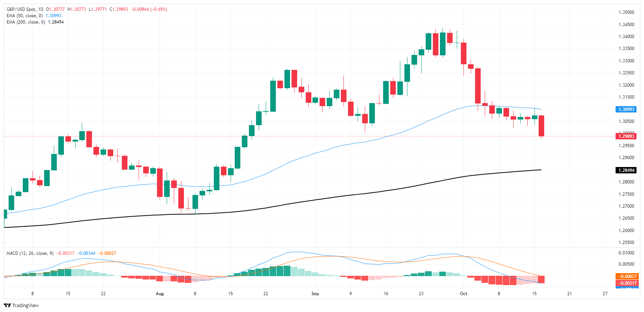
Task: Click the −0.65% change value in the header
Action: pyautogui.click(x=158, y=9)
